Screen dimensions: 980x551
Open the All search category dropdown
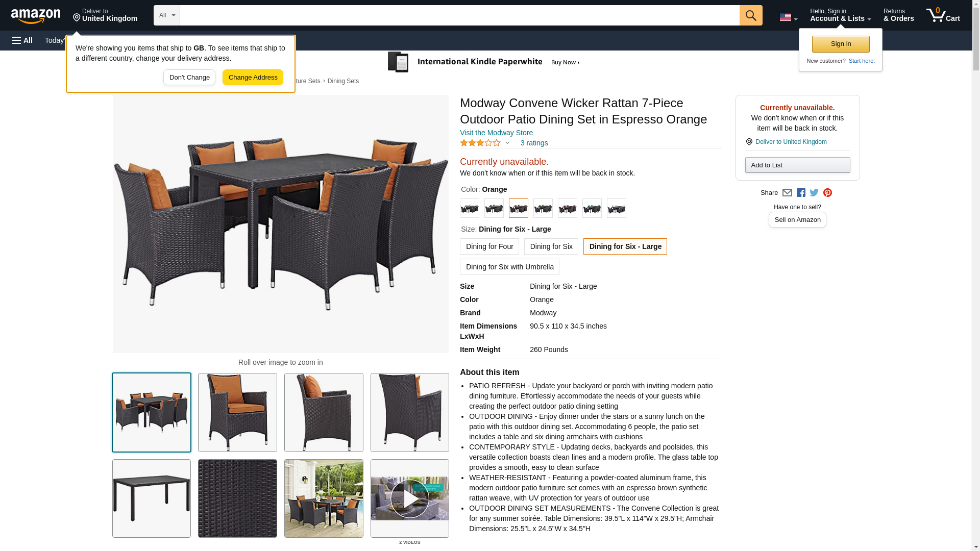(x=167, y=15)
